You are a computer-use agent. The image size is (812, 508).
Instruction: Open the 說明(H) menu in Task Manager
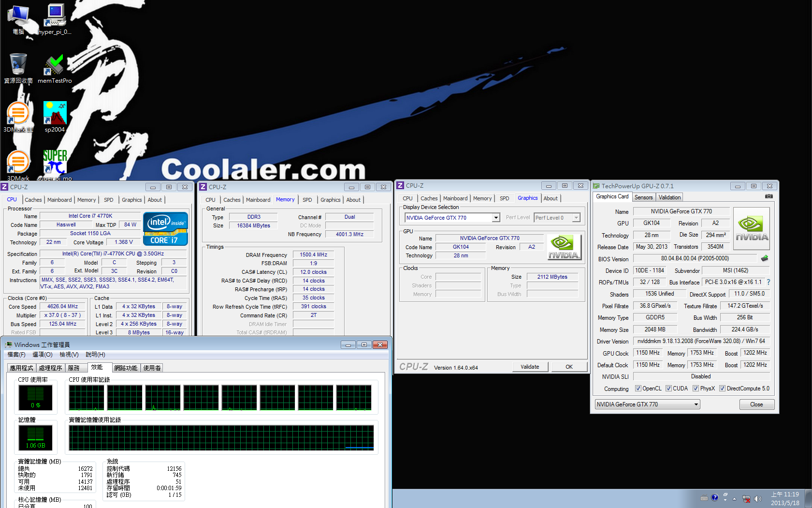tap(95, 355)
